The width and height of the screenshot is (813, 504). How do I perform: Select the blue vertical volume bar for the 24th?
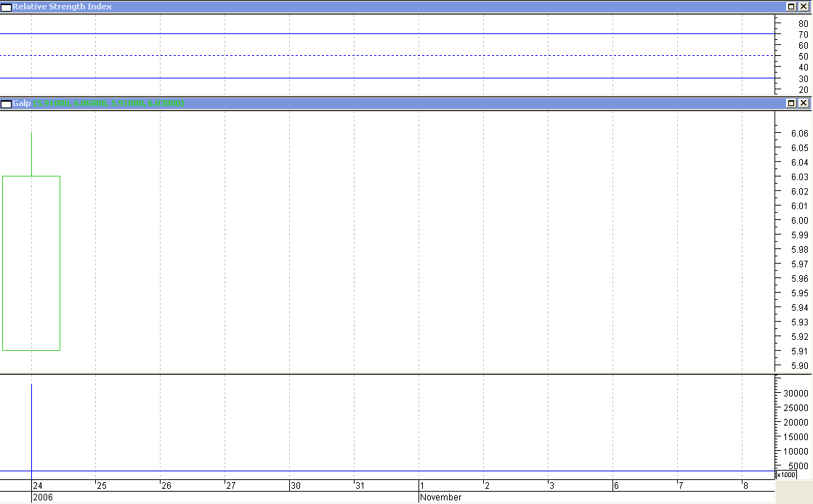[x=32, y=431]
